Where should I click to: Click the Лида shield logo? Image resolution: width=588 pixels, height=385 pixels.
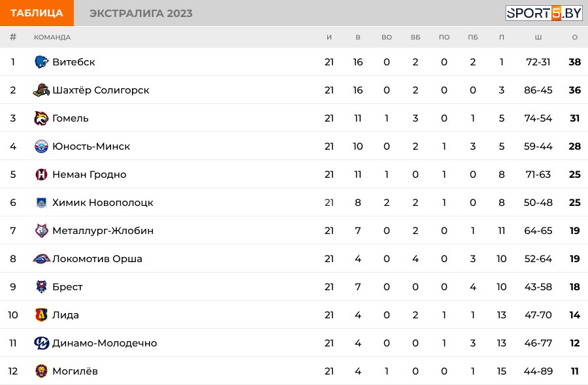[x=41, y=315]
